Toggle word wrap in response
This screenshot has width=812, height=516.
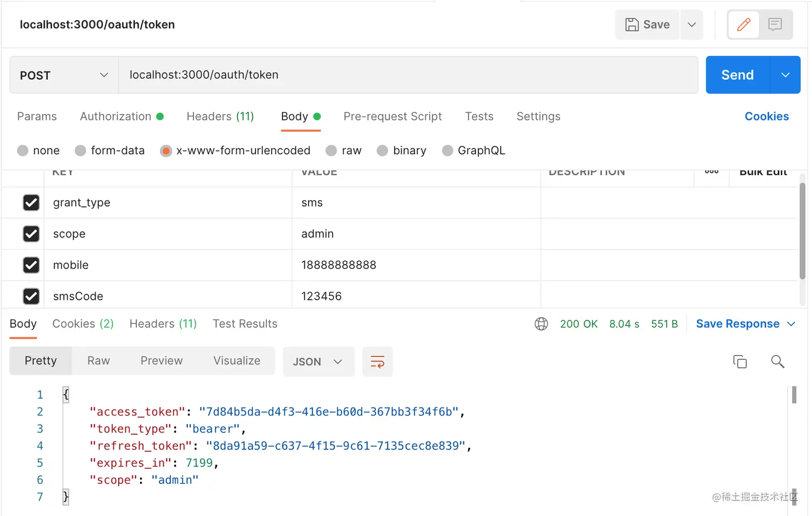coord(378,362)
